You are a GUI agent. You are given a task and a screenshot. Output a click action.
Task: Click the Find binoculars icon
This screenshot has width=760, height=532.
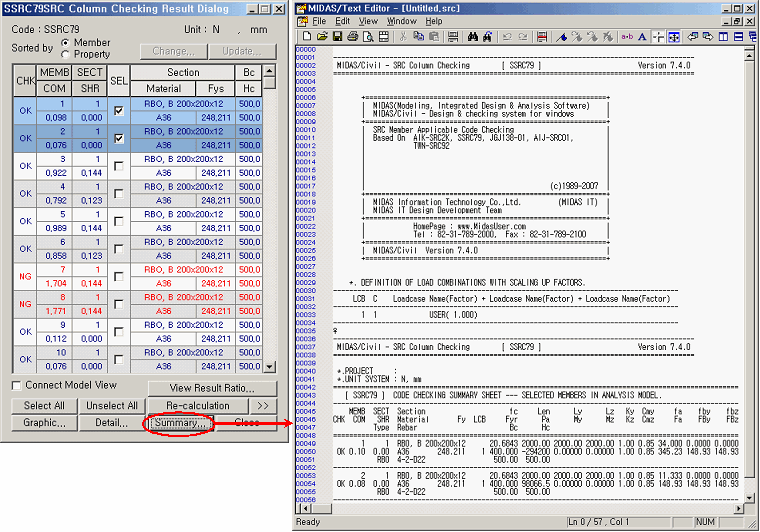[471, 37]
